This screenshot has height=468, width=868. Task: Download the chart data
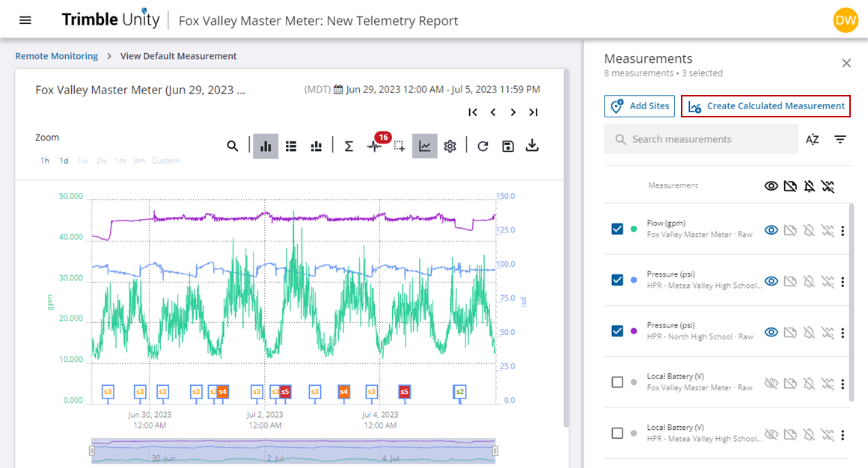(532, 146)
